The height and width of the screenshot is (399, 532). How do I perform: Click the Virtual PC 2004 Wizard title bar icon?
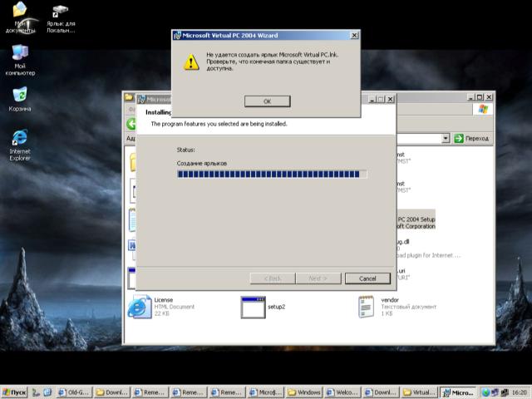(x=177, y=35)
